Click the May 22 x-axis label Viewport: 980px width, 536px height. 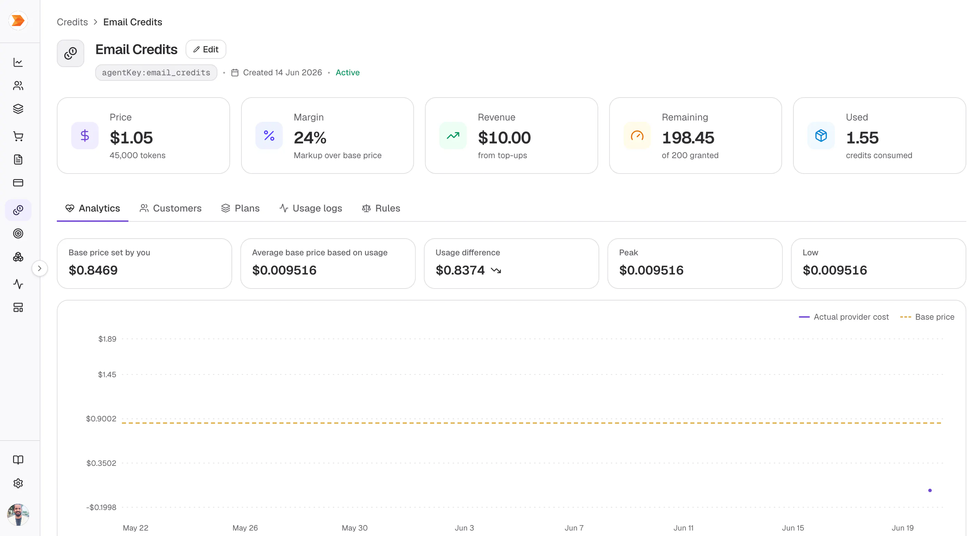[x=136, y=528]
